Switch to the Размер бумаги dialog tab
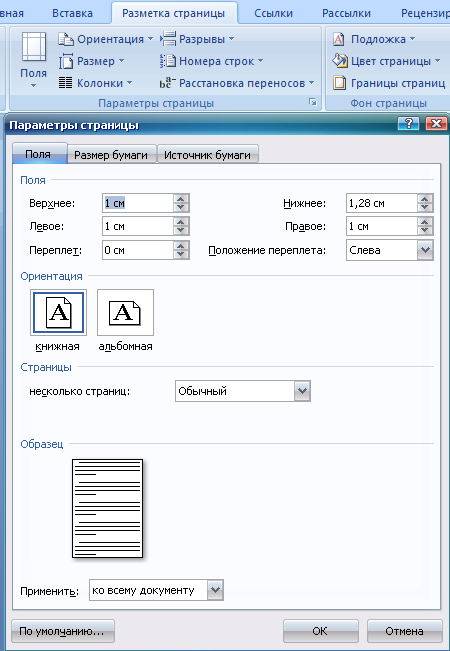The height and width of the screenshot is (651, 450). (111, 155)
